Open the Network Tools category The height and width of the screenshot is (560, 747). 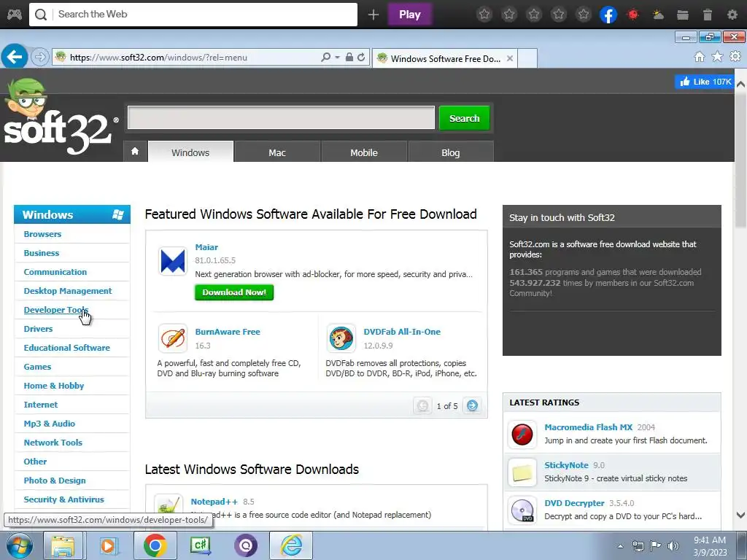point(53,443)
